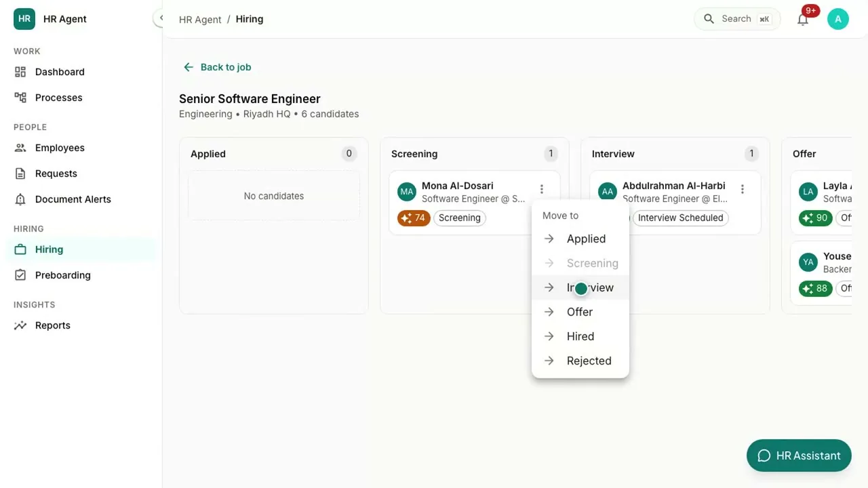Click the Hiring briefcase icon
The image size is (868, 488).
(x=20, y=249)
